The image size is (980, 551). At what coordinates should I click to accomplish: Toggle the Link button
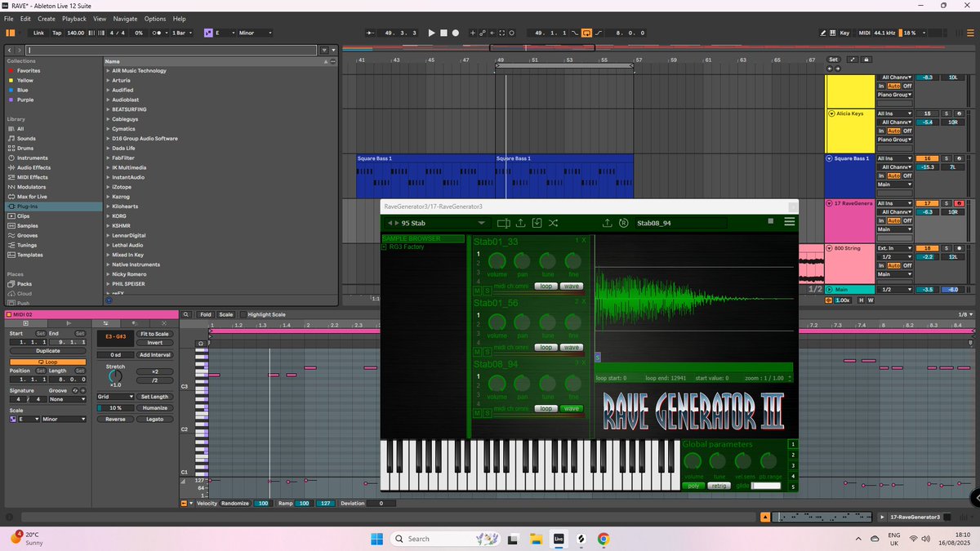pyautogui.click(x=38, y=33)
